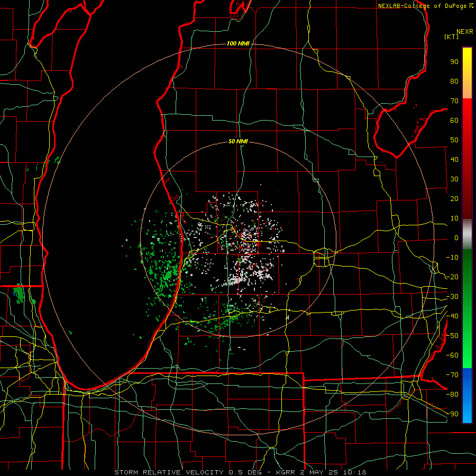Select the 100 NMI range ring label

[x=238, y=44]
